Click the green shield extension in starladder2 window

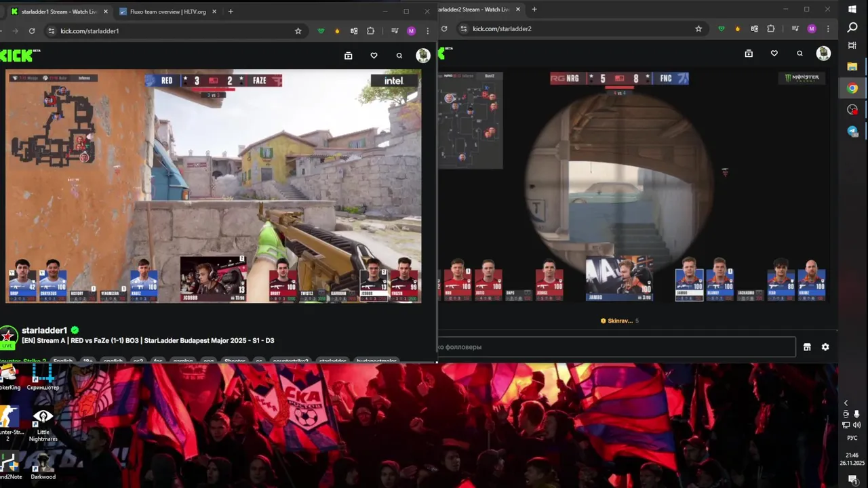722,28
